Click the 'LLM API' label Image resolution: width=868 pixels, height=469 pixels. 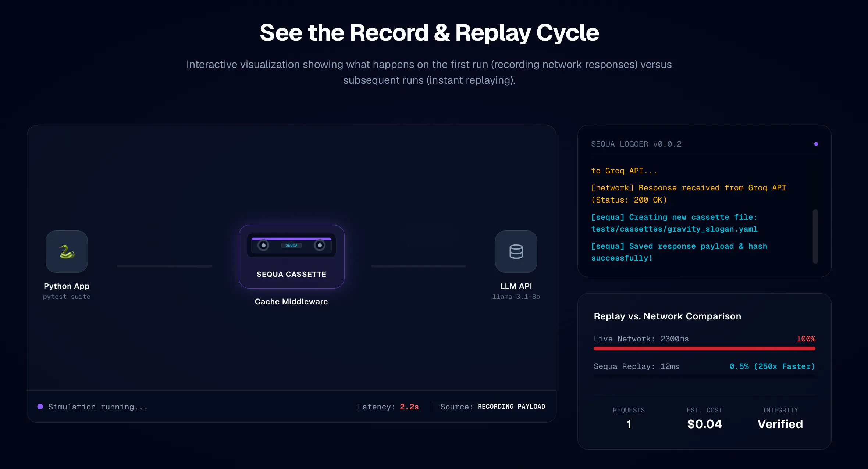pos(516,286)
